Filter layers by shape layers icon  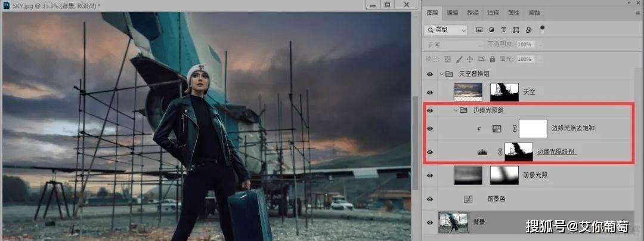(516, 30)
